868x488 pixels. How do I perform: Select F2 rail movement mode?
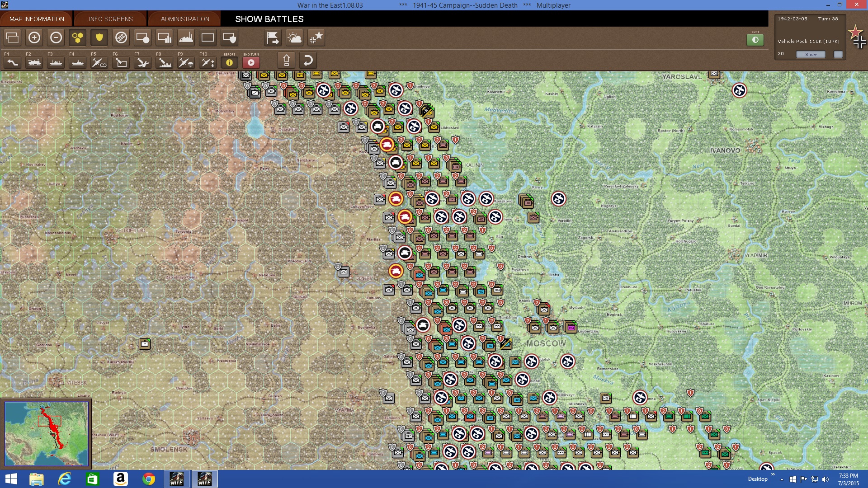[x=34, y=62]
